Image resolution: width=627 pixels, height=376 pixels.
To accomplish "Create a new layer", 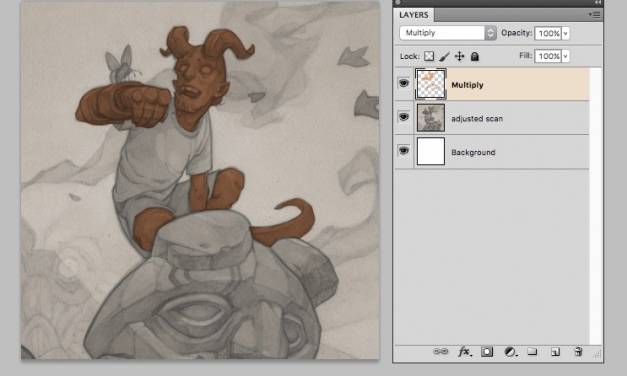I will 555,352.
